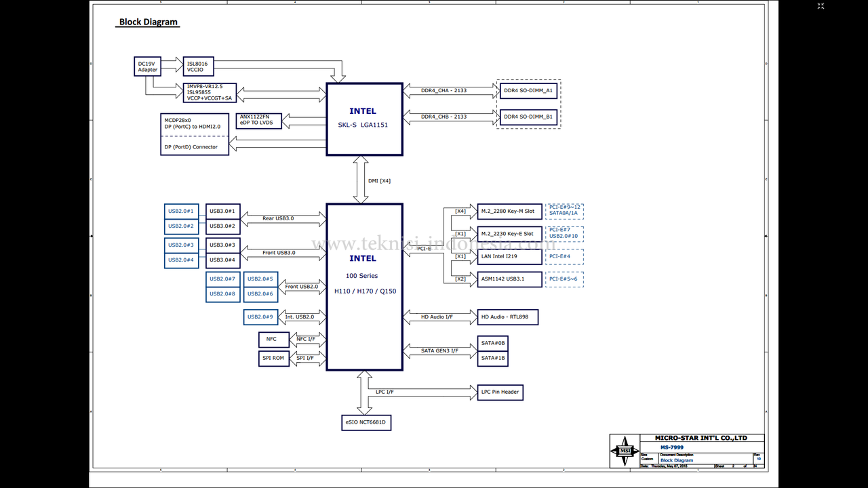The width and height of the screenshot is (868, 488).
Task: Click the 'ASM1142 USB3.1' block
Action: click(x=510, y=279)
